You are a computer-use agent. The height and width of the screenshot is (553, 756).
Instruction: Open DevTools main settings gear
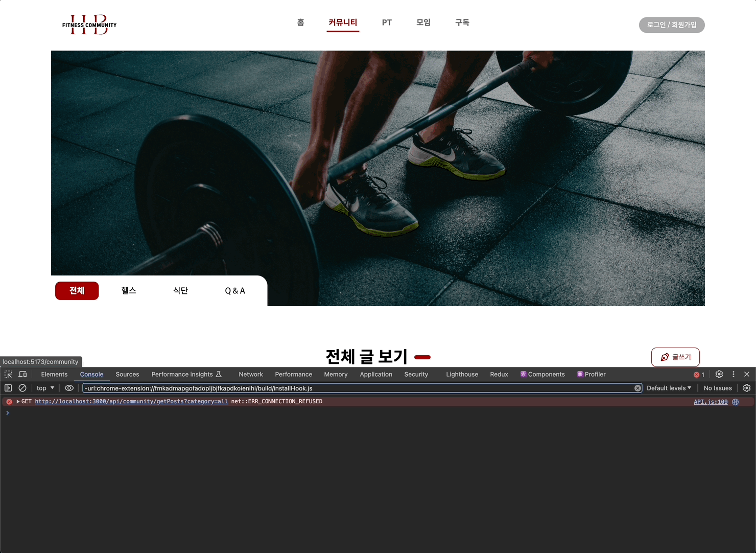pyautogui.click(x=719, y=374)
